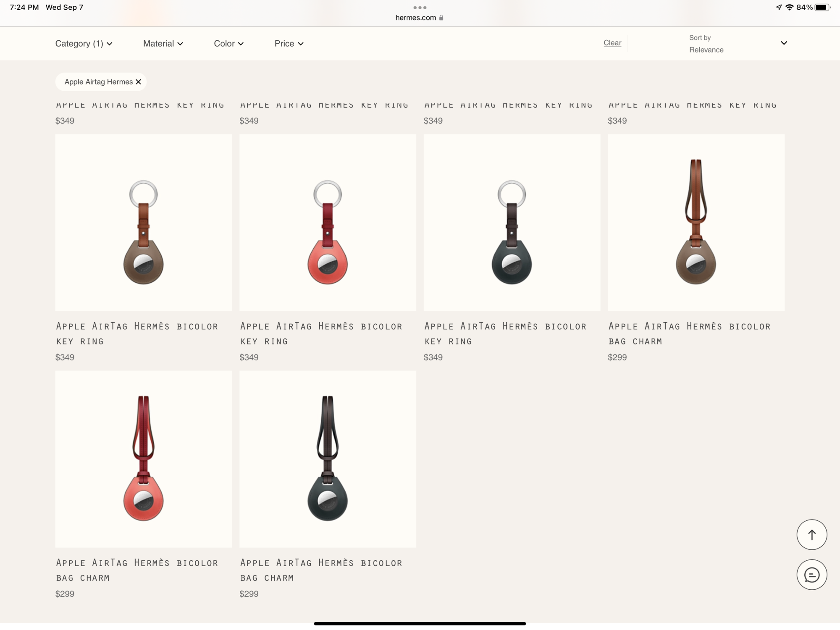840x630 pixels.
Task: Click the Clear filters link
Action: [612, 43]
